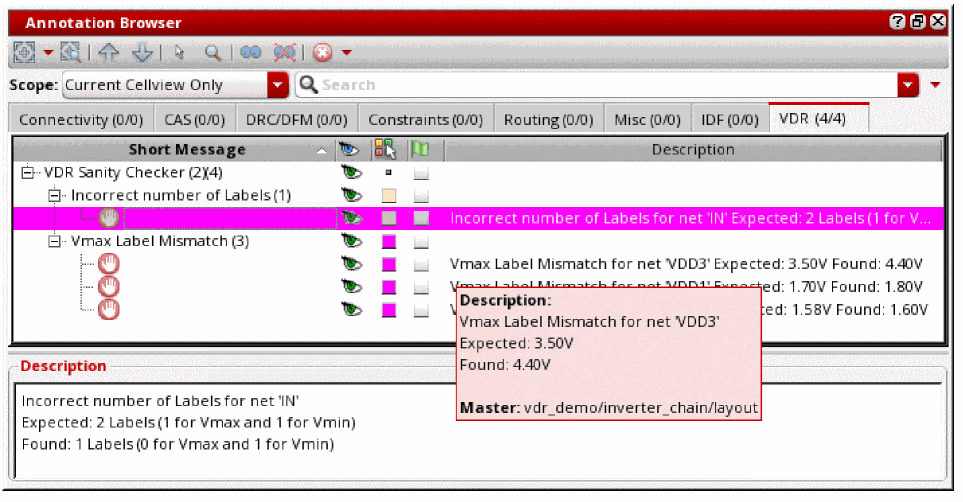
Task: Select the Routing (0/0) tab
Action: pyautogui.click(x=548, y=119)
